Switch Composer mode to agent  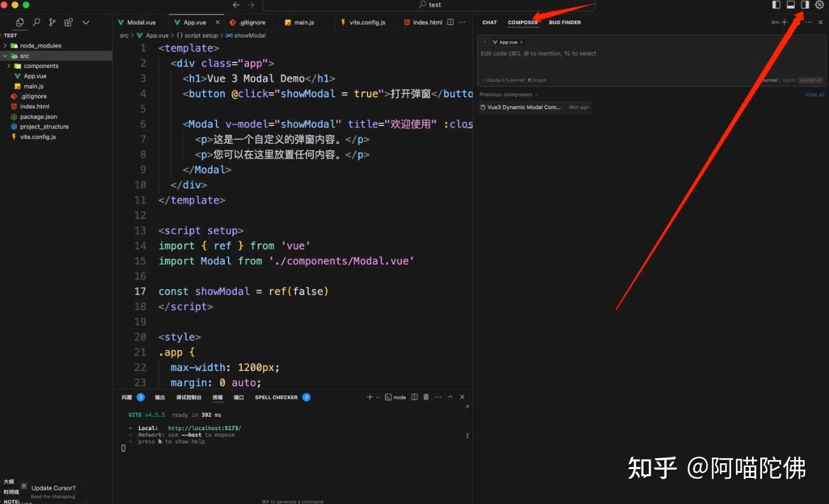[789, 80]
